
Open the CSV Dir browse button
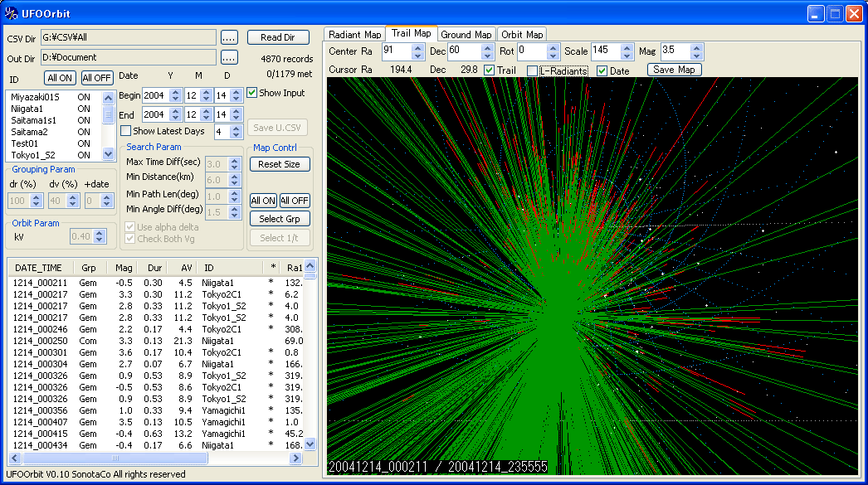click(229, 37)
